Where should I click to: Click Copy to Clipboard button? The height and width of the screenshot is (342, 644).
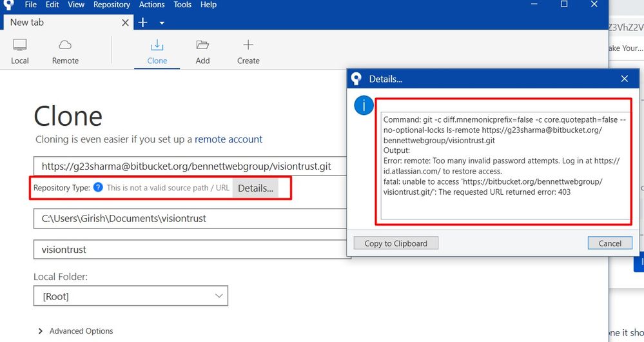tap(396, 243)
